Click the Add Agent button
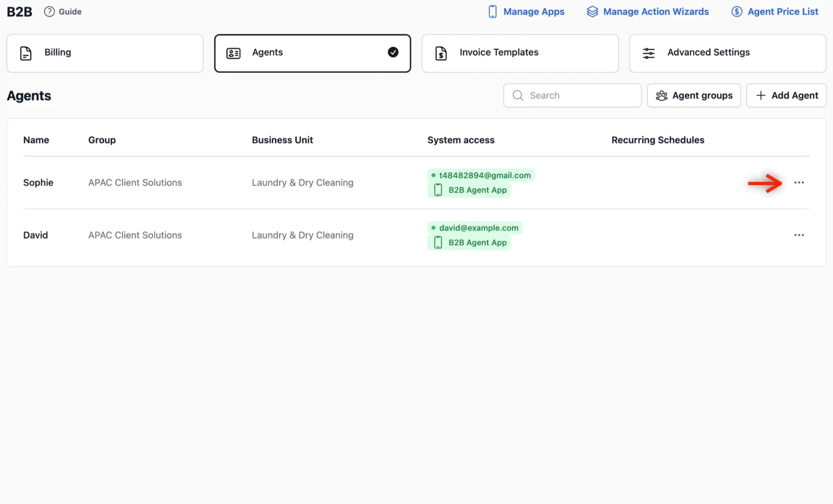 pyautogui.click(x=786, y=95)
